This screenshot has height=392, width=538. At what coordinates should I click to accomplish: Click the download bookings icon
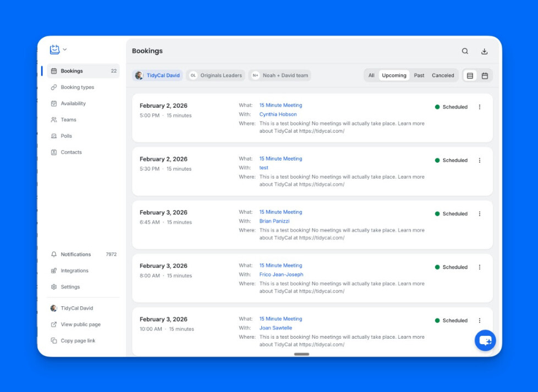[484, 51]
